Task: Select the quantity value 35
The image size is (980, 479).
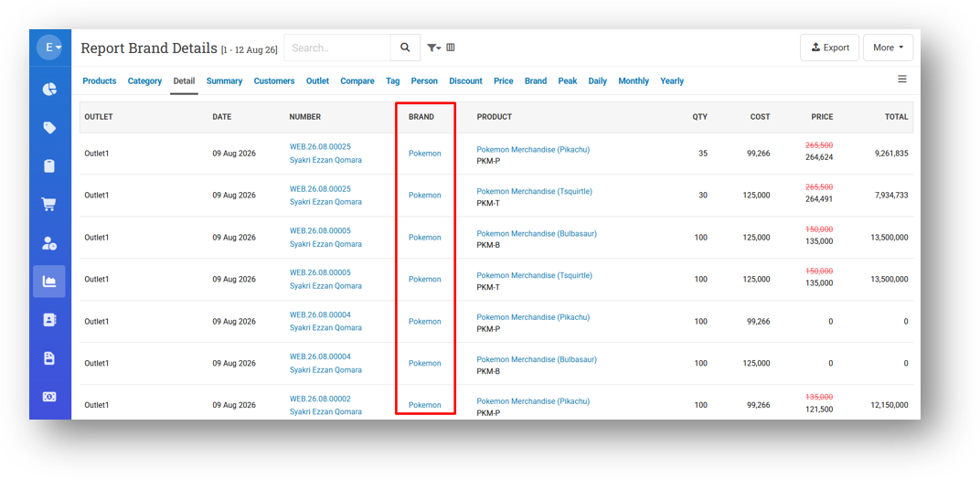Action: pyautogui.click(x=703, y=154)
